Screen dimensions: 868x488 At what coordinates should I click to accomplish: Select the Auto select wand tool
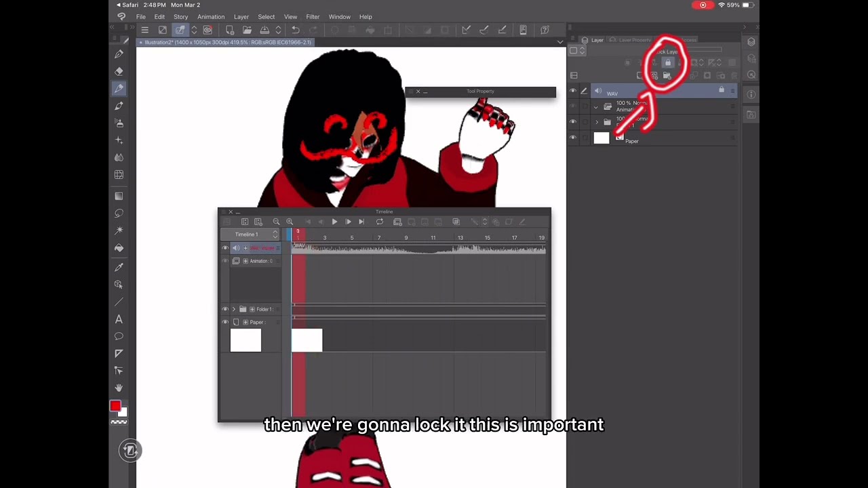119,230
